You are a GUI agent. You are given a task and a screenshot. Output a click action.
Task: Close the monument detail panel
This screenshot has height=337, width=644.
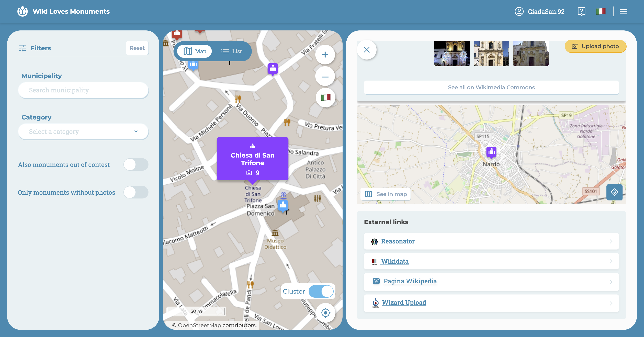click(366, 50)
